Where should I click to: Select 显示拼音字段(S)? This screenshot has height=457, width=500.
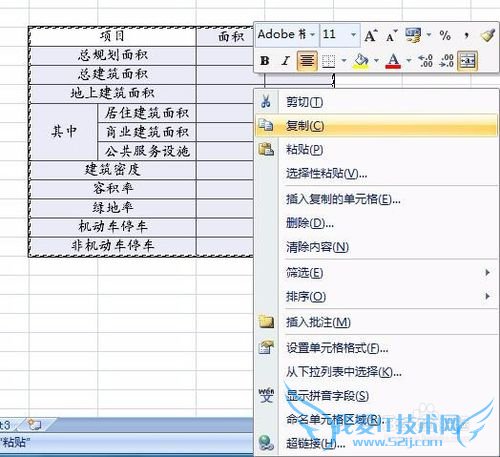coord(376,396)
